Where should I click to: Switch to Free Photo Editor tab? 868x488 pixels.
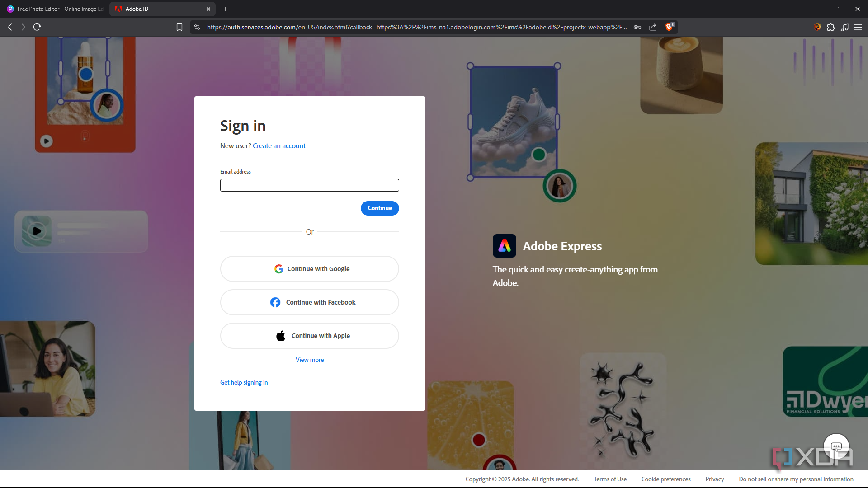coord(55,9)
